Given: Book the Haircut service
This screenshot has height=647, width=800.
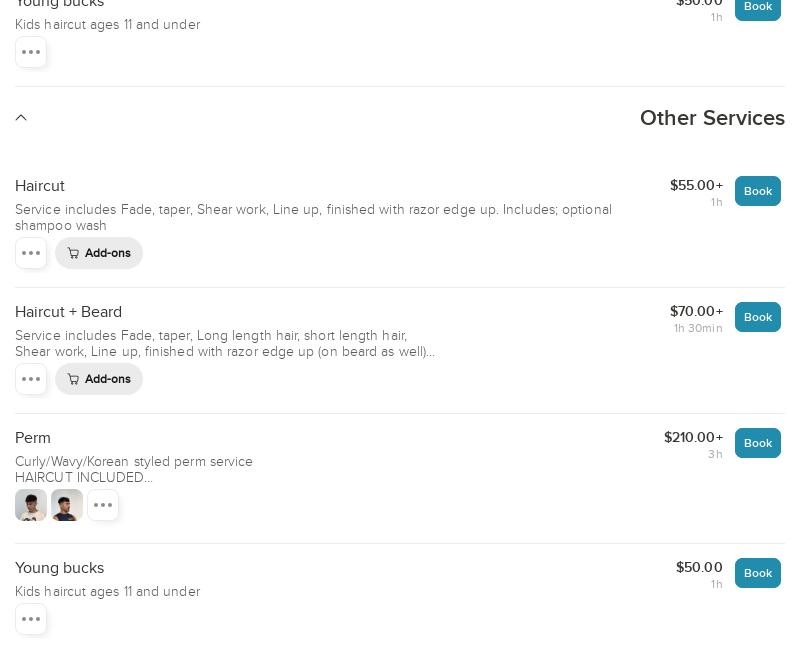Looking at the screenshot, I should click(x=757, y=191).
